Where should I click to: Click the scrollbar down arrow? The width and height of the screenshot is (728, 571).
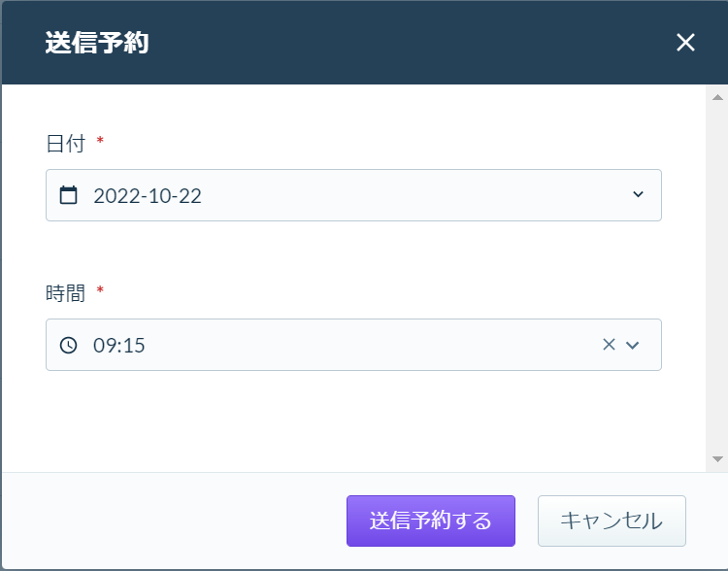click(x=717, y=459)
